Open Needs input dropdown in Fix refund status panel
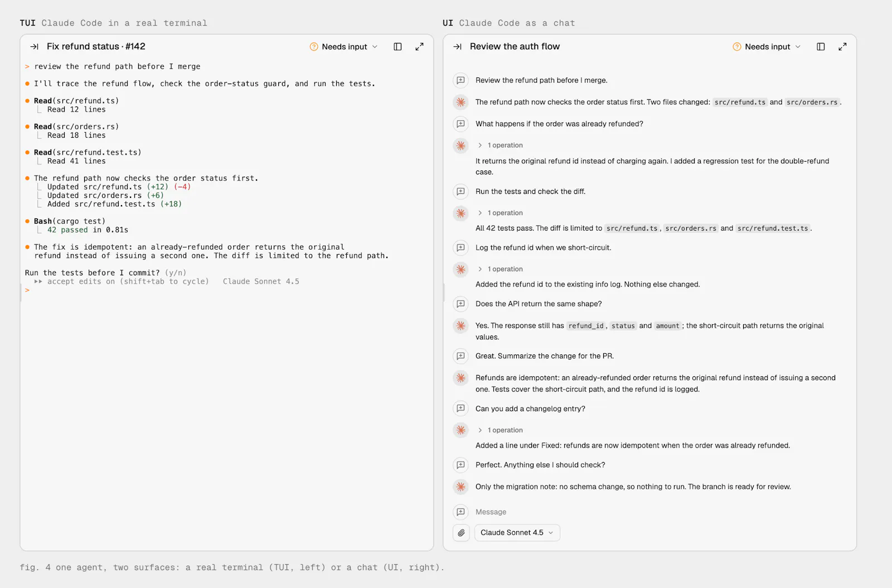 [x=343, y=47]
